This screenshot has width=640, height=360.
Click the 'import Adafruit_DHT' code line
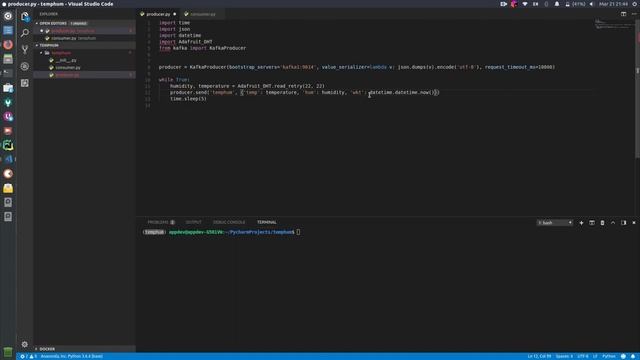pyautogui.click(x=185, y=42)
